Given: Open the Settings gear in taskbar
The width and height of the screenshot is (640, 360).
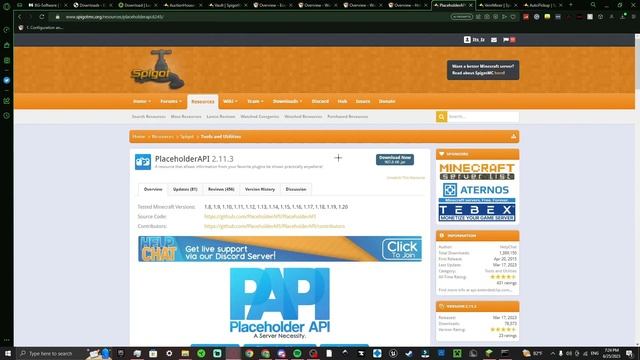Looking at the screenshot, I should (x=169, y=353).
